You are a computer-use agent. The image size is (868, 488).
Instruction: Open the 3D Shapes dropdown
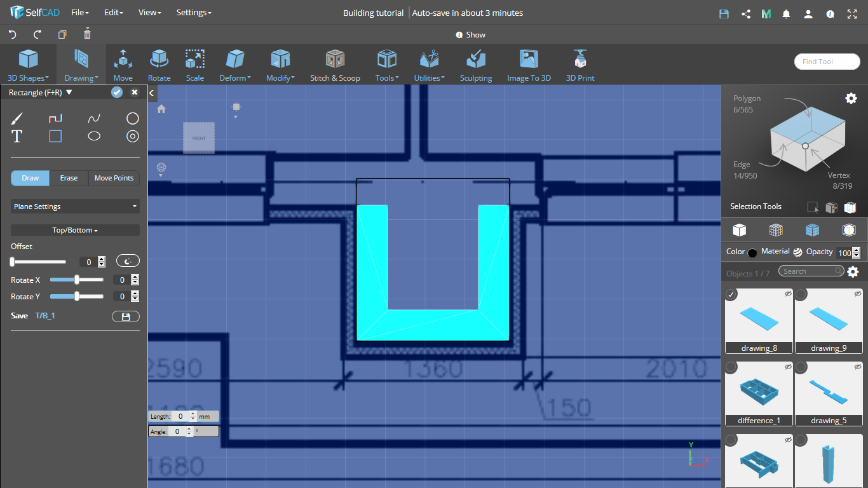(x=28, y=65)
